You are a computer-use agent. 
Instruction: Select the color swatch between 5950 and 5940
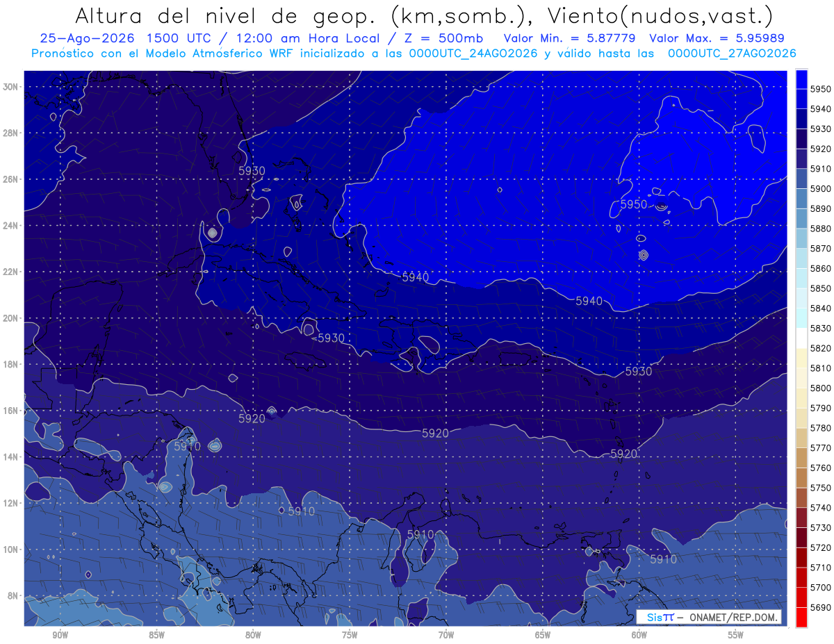point(801,99)
